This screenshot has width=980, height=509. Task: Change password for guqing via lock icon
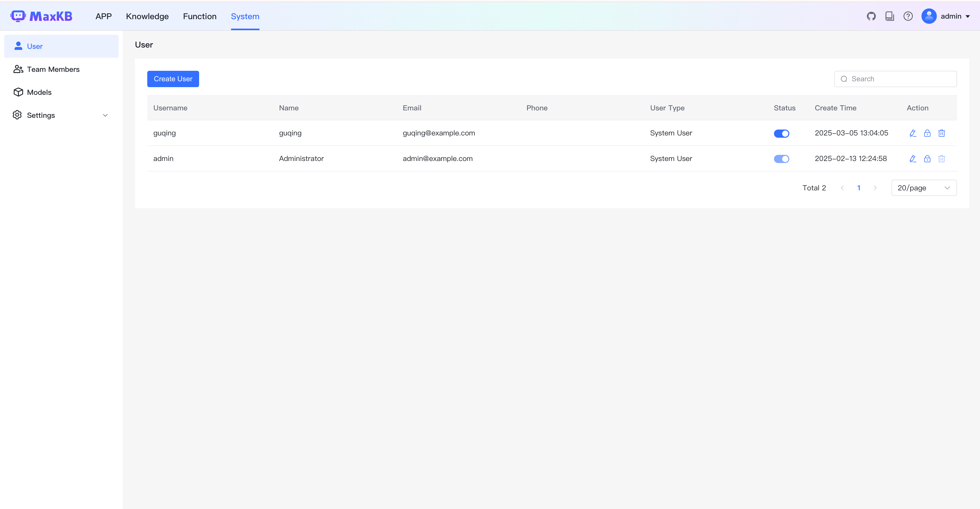click(x=927, y=133)
